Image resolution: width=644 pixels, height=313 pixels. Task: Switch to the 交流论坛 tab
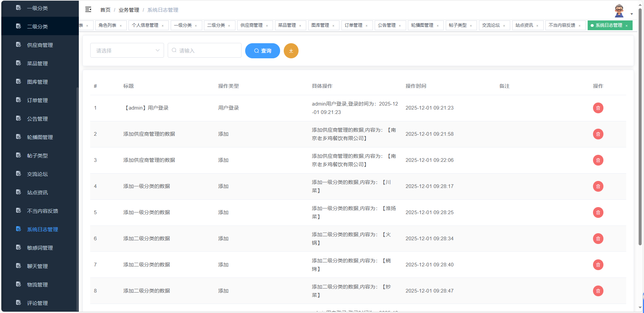491,25
